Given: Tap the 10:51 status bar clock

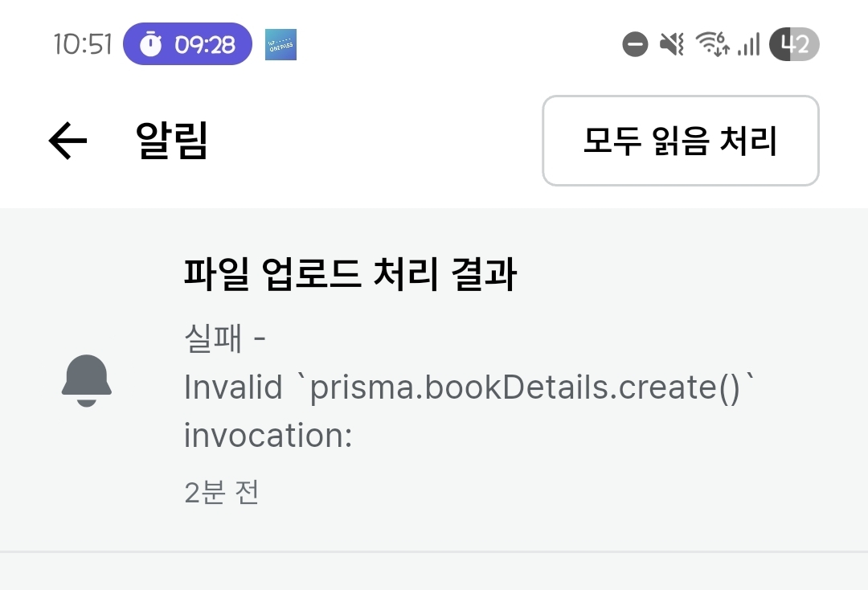Looking at the screenshot, I should click(x=83, y=44).
